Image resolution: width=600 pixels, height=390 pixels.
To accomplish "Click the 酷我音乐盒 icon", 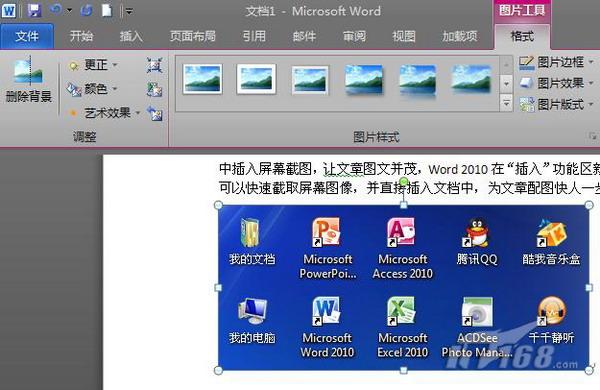I will (551, 232).
